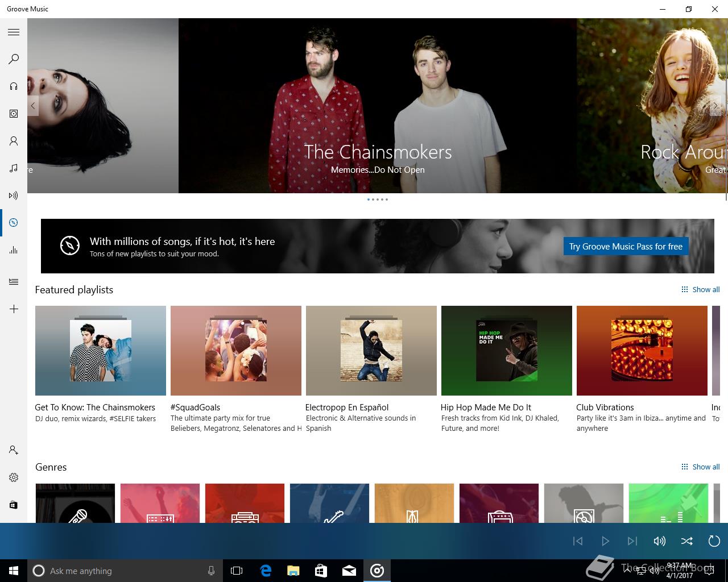Open File Explorer from taskbar
The height and width of the screenshot is (582, 728).
[293, 571]
